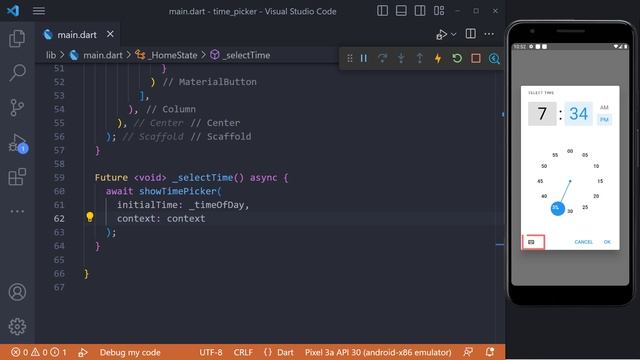Open Dart DevTools widget inspector icon
Viewport: 640px width, 360px height.
pyautogui.click(x=494, y=58)
